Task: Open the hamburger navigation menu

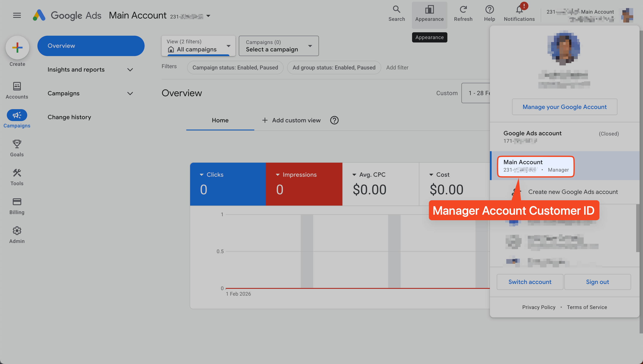Action: (17, 15)
